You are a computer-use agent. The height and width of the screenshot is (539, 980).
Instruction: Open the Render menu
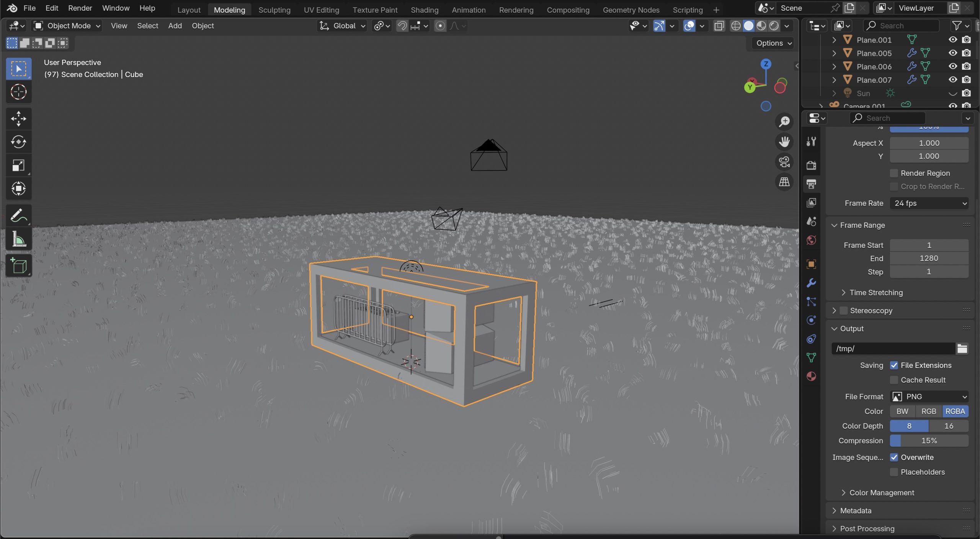coord(80,8)
